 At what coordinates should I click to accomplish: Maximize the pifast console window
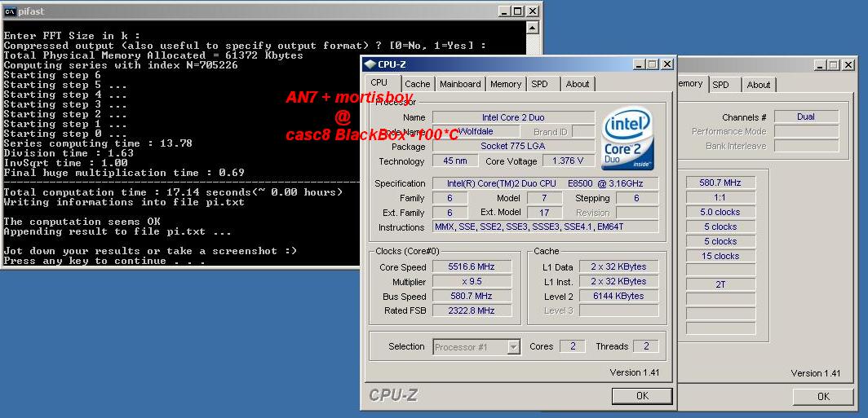tap(517, 11)
